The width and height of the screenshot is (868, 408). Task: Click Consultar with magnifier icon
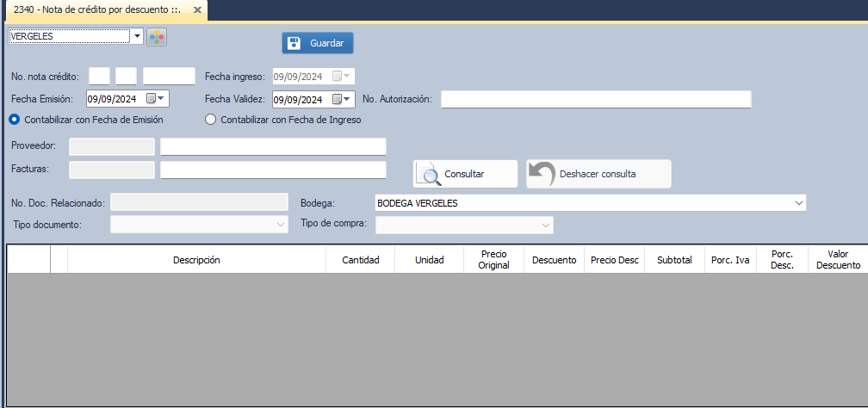[x=465, y=174]
